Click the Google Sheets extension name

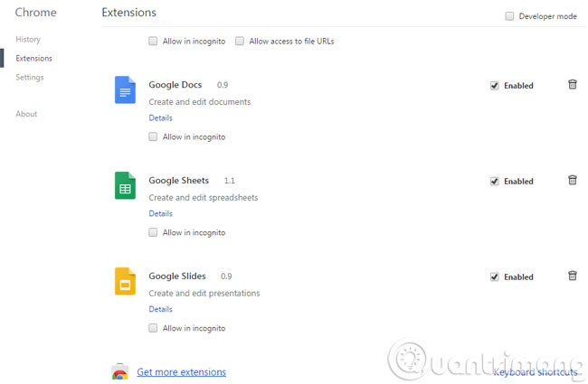[179, 181]
